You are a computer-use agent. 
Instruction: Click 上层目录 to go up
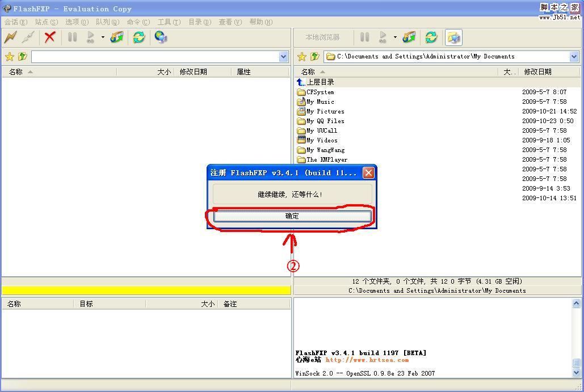[320, 82]
